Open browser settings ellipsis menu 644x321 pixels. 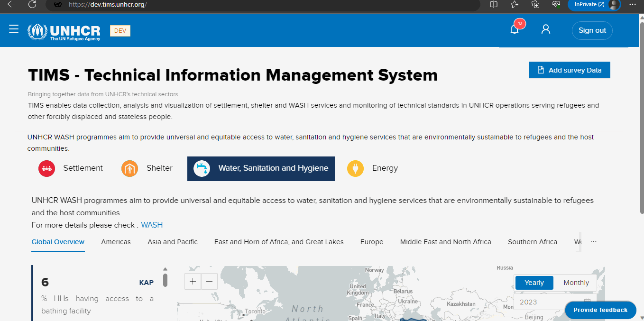[632, 4]
